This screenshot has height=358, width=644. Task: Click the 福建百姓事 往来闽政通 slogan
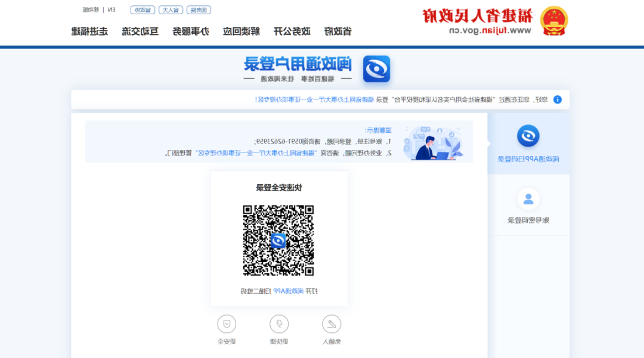tap(298, 79)
